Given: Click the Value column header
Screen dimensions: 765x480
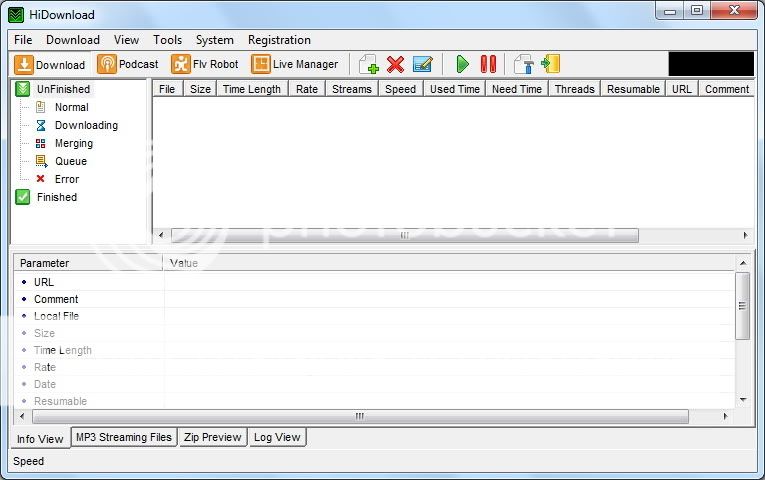Looking at the screenshot, I should pos(449,263).
